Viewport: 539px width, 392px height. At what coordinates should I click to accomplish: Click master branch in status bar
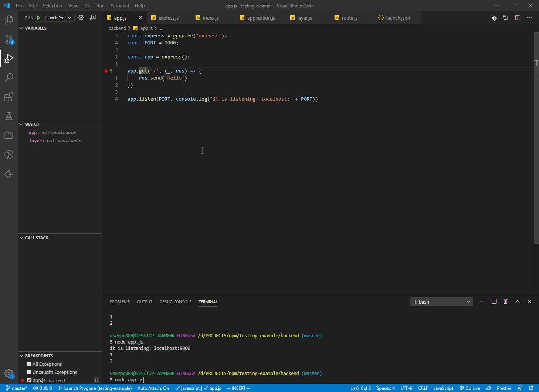[17, 388]
